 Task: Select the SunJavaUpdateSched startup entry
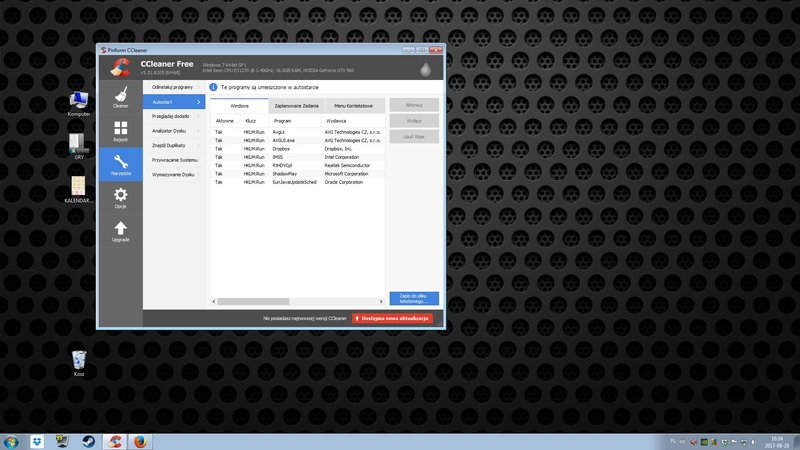[297, 182]
